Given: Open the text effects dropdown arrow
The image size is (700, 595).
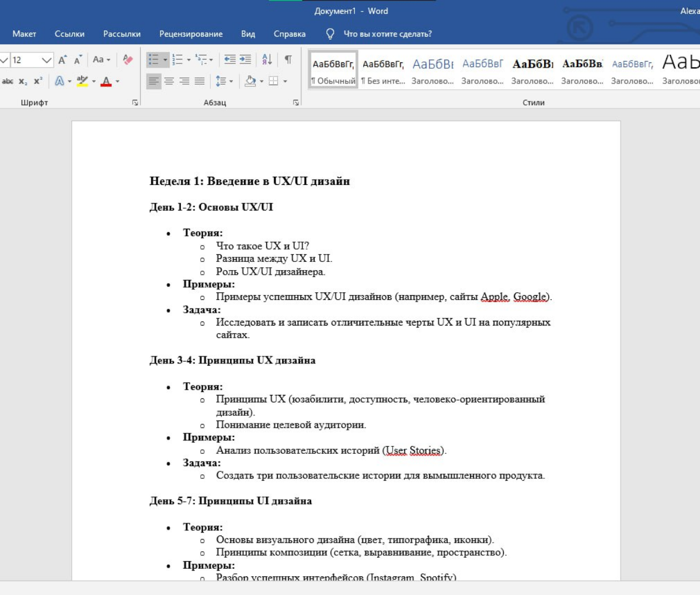Looking at the screenshot, I should click(x=69, y=81).
